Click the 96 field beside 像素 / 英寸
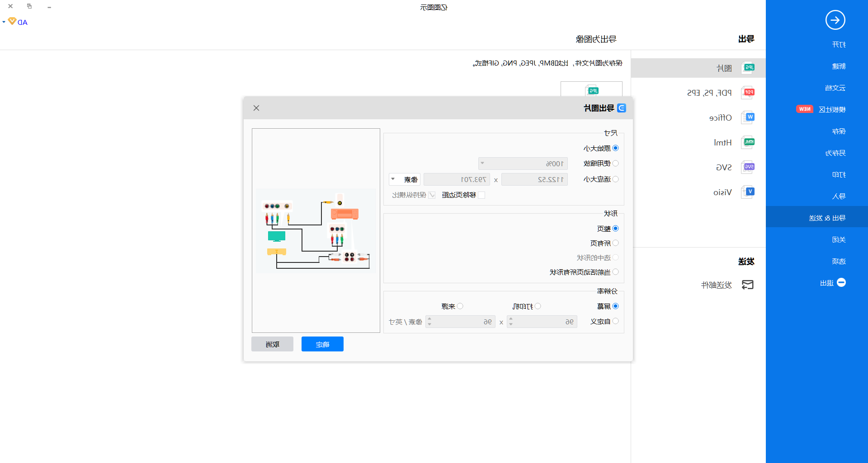Image resolution: width=868 pixels, height=463 pixels. click(x=460, y=322)
